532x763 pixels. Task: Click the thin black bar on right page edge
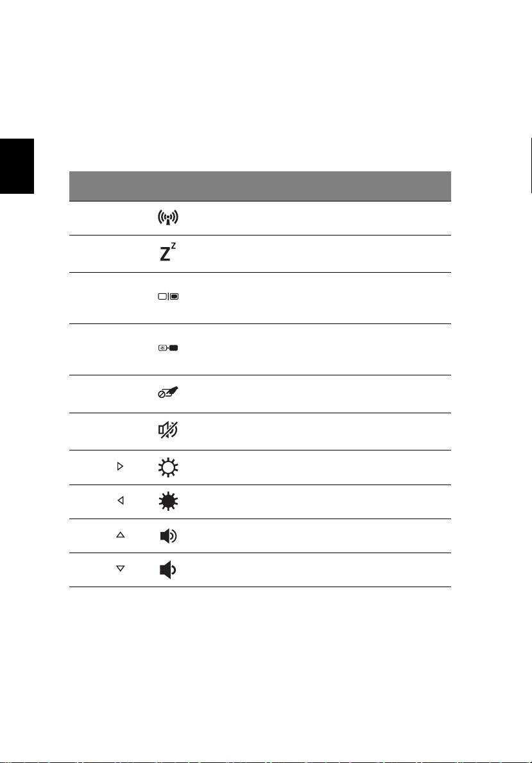(531, 166)
